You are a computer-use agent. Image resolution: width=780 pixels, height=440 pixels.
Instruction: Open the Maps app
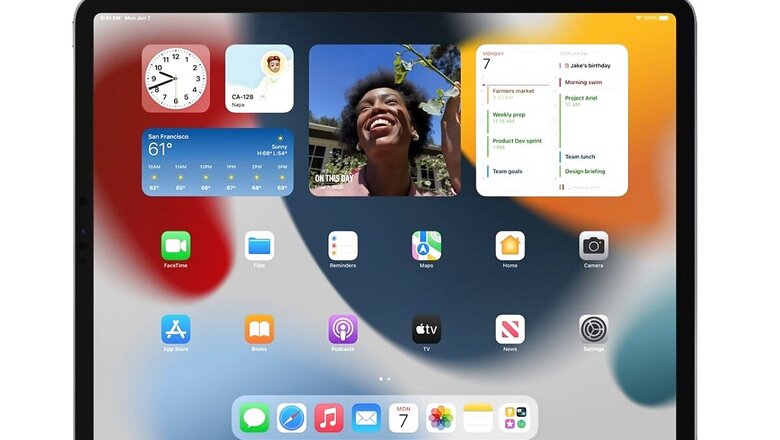click(x=426, y=246)
